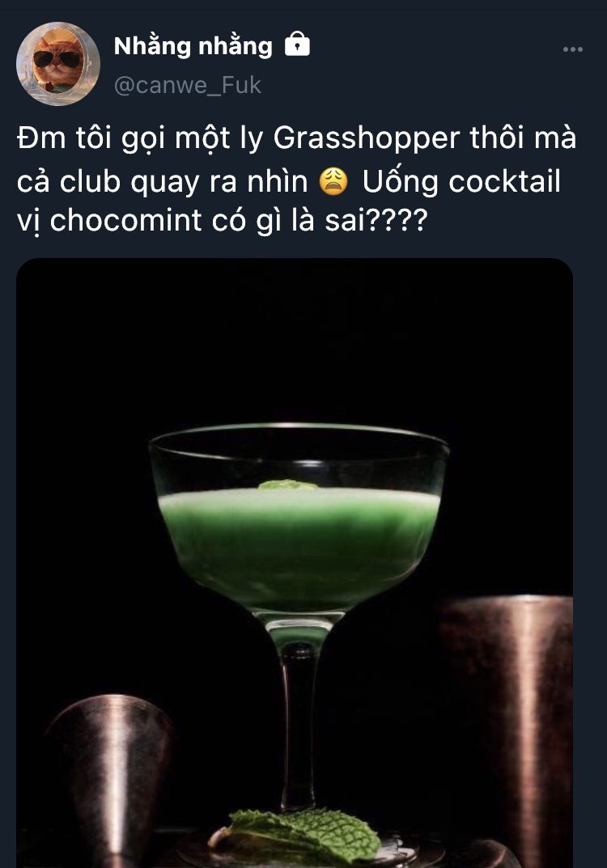Screen dimensions: 607x868
Task: Open the attached Grasshopper cocktail photo
Action: (x=295, y=562)
